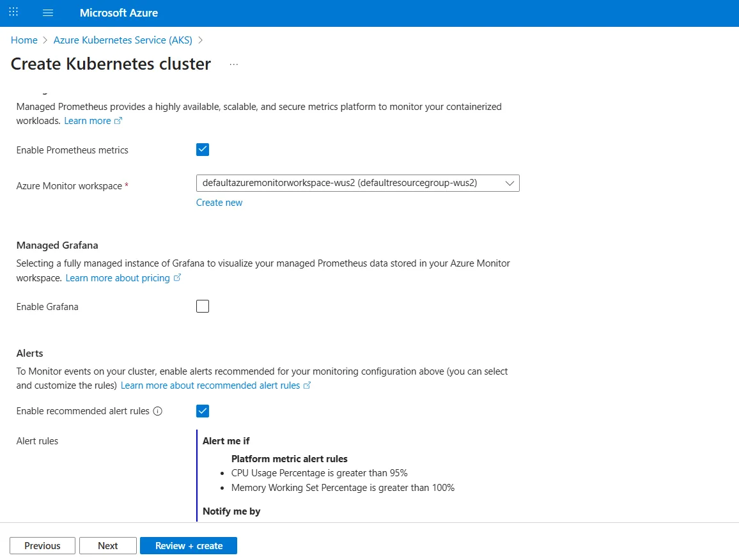Click the Previous button
Viewport: 739px width, 560px height.
(42, 545)
